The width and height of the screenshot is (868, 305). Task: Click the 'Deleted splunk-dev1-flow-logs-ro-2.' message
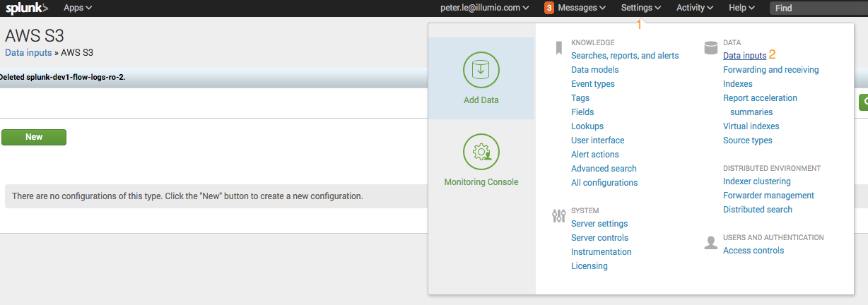(x=62, y=76)
